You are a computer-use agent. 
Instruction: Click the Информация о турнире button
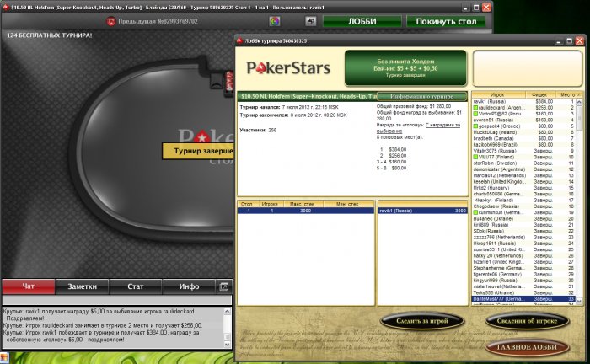(x=421, y=96)
